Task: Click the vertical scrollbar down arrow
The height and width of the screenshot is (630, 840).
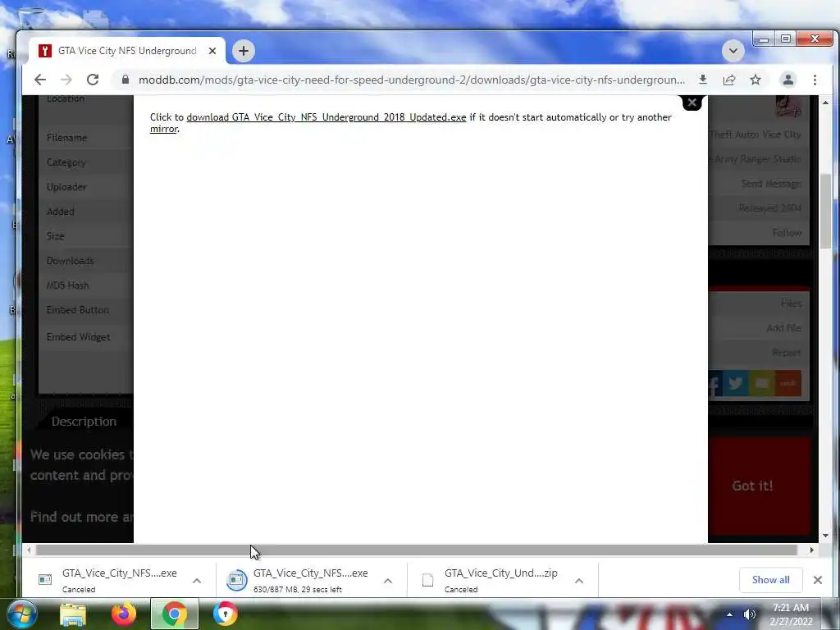Action: [x=825, y=535]
